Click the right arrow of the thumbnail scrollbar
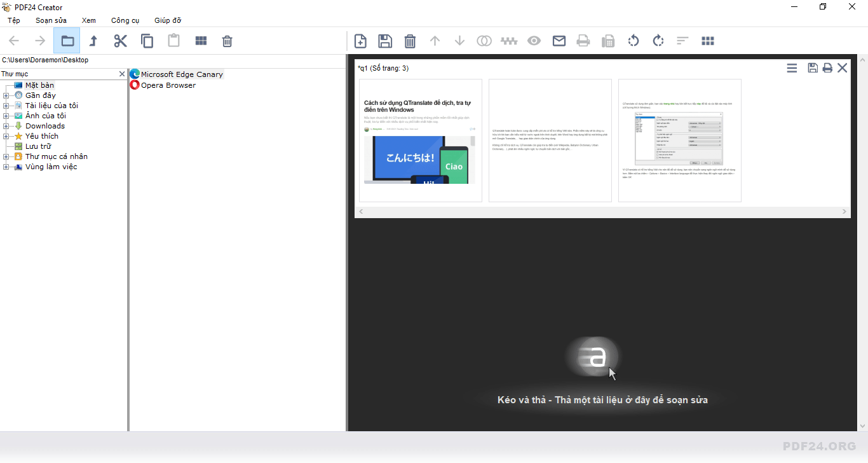The height and width of the screenshot is (463, 868). tap(844, 211)
